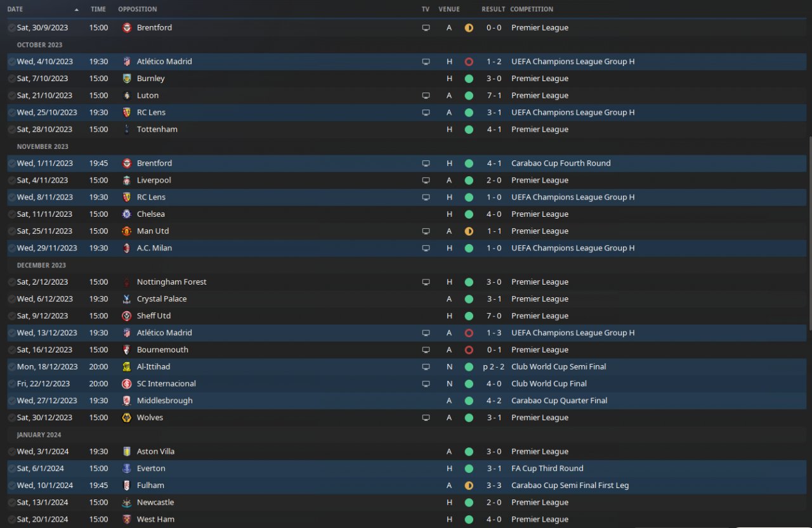Screen dimensions: 812x528
Task: Click the Wolves club crest icon
Action: coord(126,418)
